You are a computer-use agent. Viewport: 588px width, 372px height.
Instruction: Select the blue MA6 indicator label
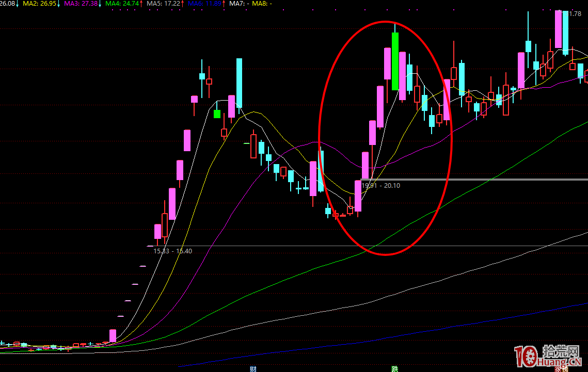pos(204,4)
